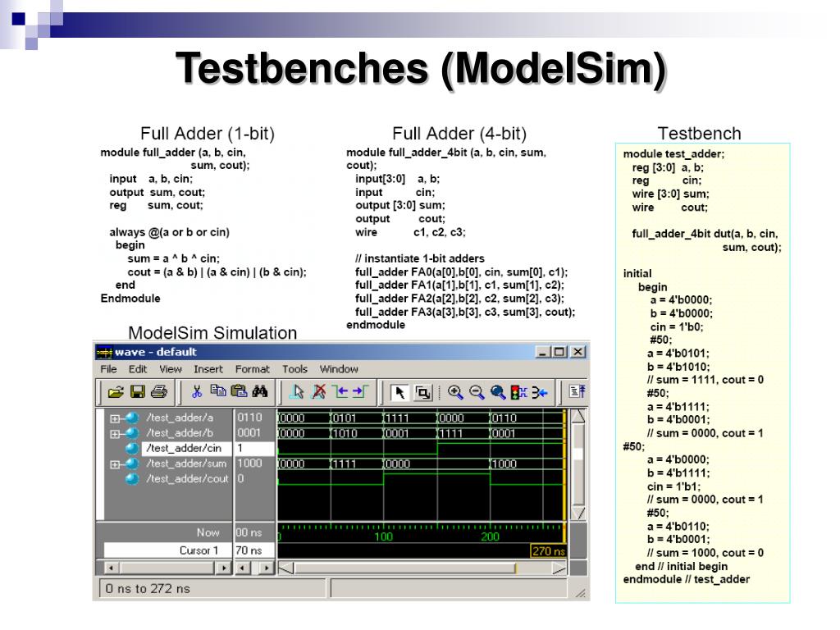840x630 pixels.
Task: Click the Save floppy disk icon
Action: point(138,392)
